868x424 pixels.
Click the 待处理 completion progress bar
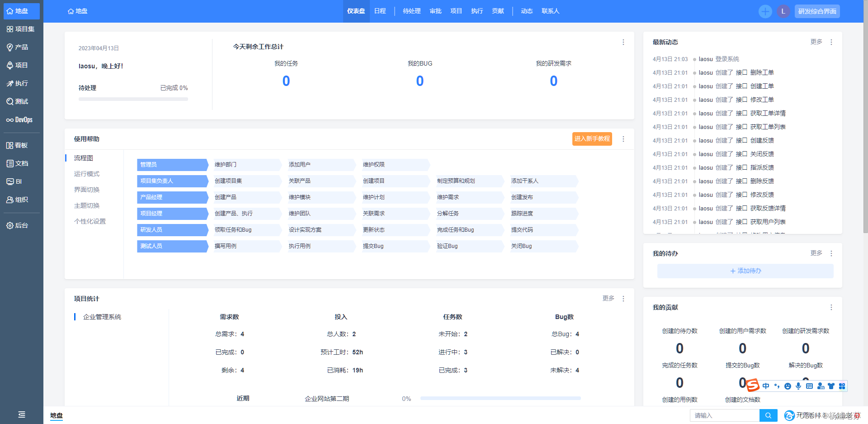133,99
